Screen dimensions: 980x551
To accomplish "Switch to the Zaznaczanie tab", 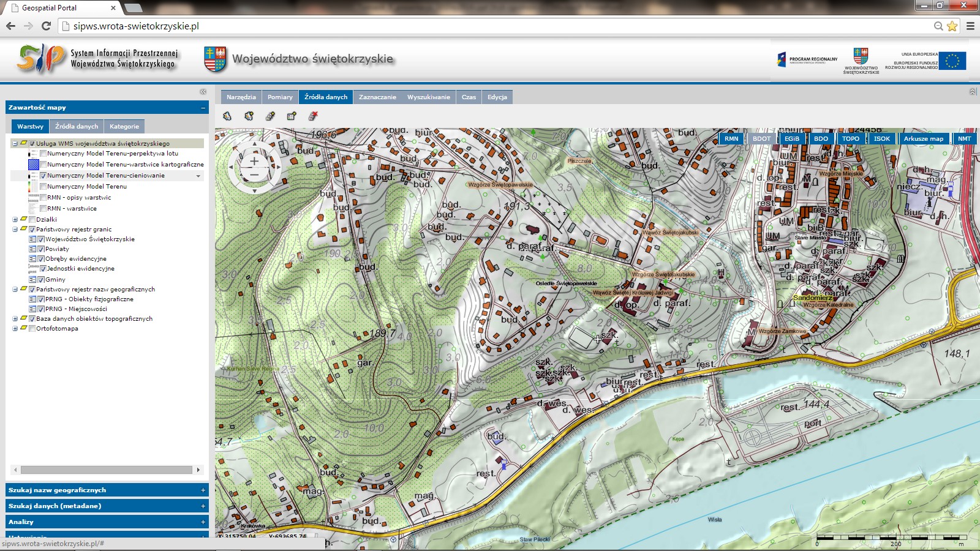I will coord(377,97).
